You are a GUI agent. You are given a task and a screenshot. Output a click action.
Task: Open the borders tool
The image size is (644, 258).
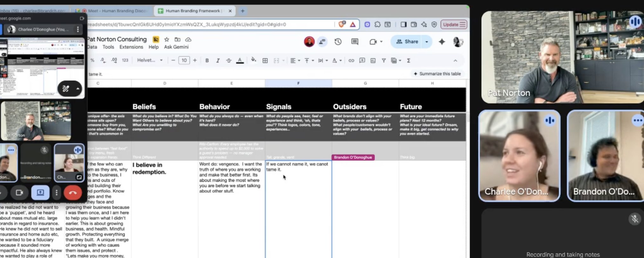[x=265, y=60]
